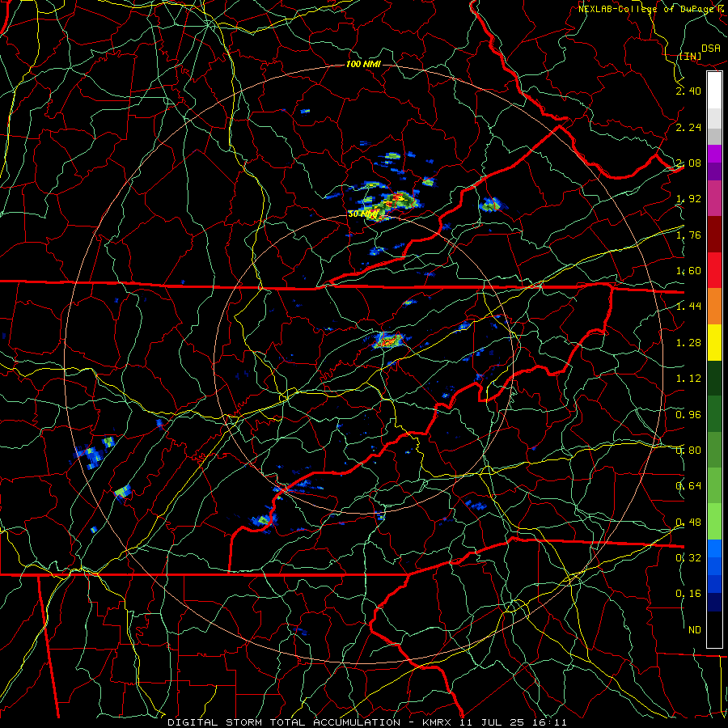
Task: Click the 2.40 legend value
Action: pos(688,91)
